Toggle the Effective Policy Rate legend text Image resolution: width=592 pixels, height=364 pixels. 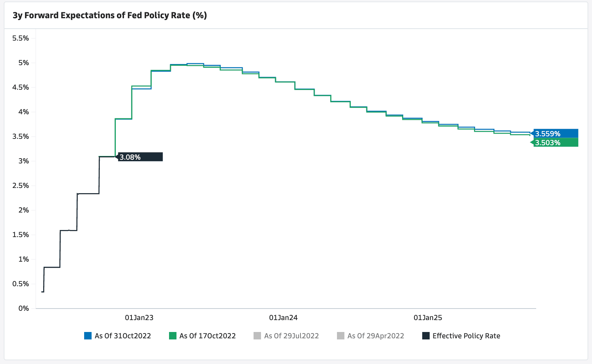466,336
